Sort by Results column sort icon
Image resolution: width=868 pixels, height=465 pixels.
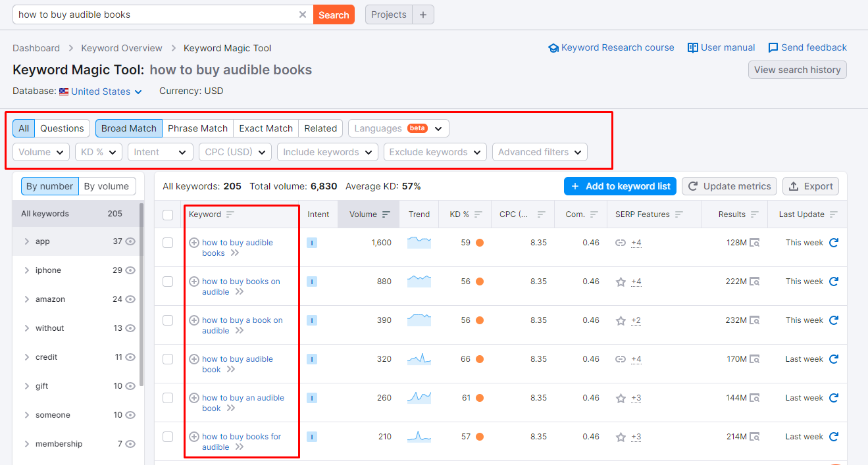click(755, 214)
